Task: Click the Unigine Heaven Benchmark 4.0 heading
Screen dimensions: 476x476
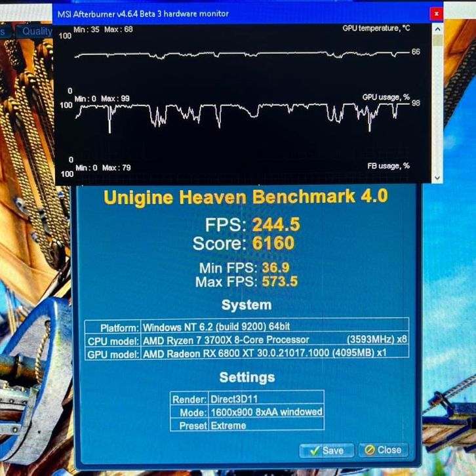Action: (245, 196)
